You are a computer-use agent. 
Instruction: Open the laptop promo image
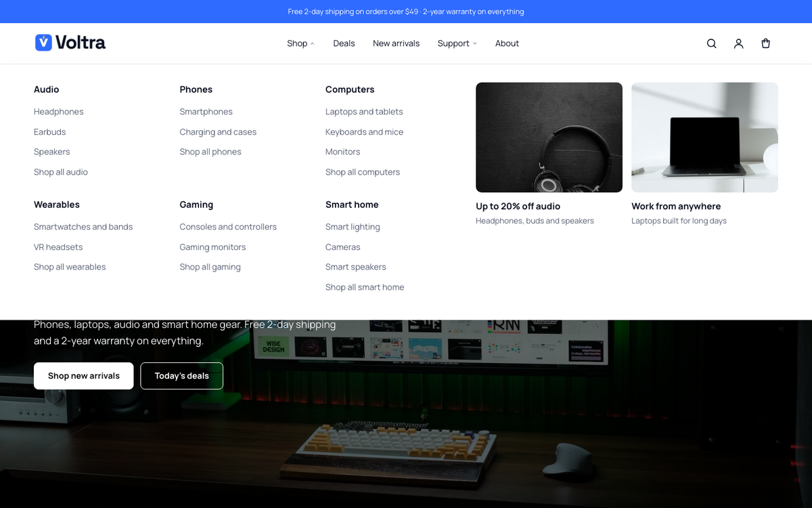704,137
